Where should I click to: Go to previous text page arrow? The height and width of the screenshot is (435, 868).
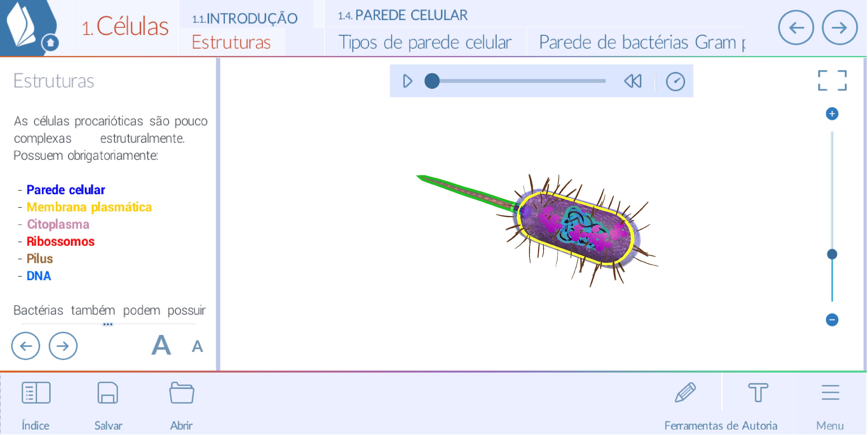click(26, 346)
